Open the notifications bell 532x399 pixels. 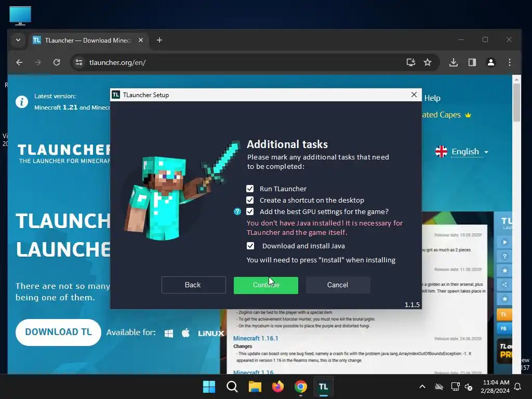coord(518,387)
